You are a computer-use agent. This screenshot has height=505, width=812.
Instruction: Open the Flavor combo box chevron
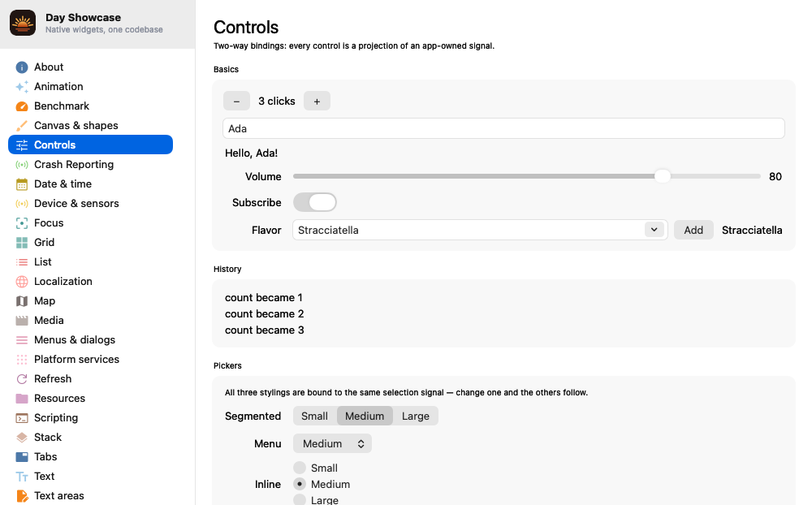[x=654, y=230]
